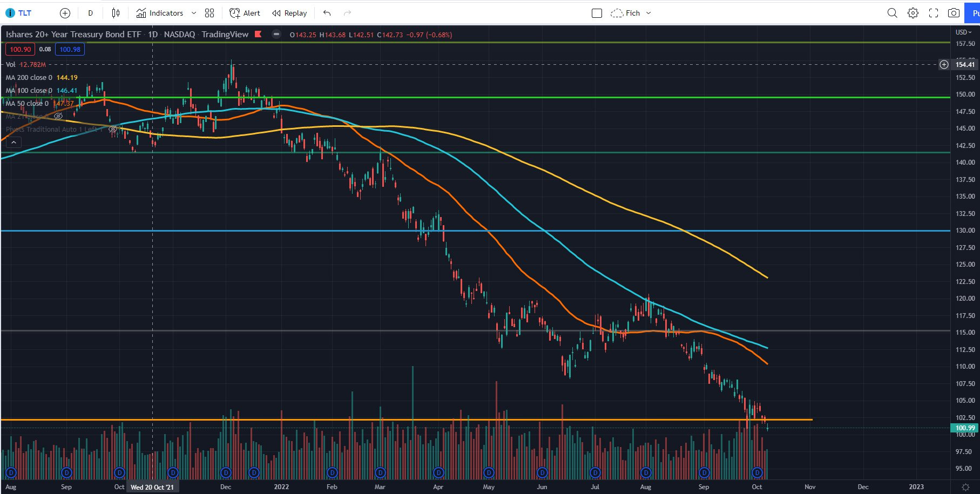Start bar Replay mode
Screen dimensions: 980x494
(289, 13)
